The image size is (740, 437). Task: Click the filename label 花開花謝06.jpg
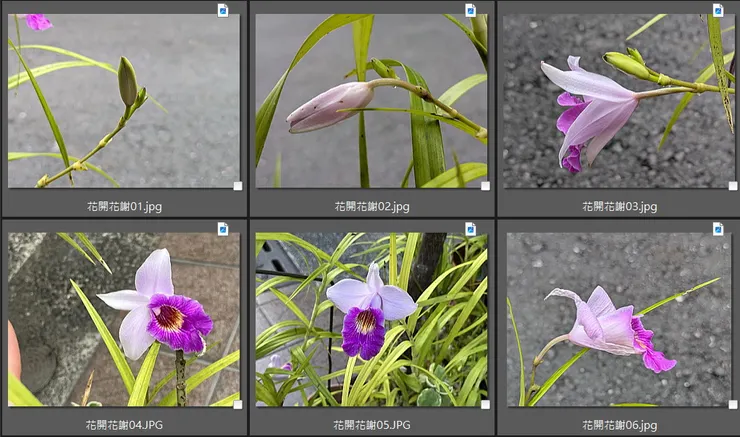point(619,425)
